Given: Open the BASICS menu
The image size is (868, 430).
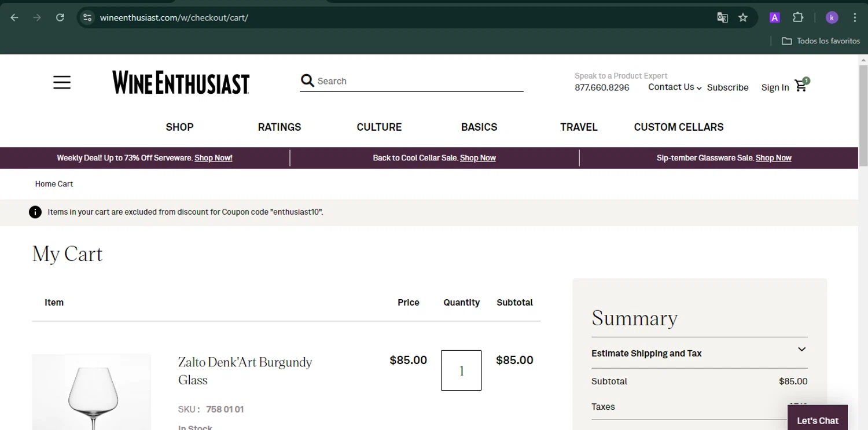Looking at the screenshot, I should (479, 127).
